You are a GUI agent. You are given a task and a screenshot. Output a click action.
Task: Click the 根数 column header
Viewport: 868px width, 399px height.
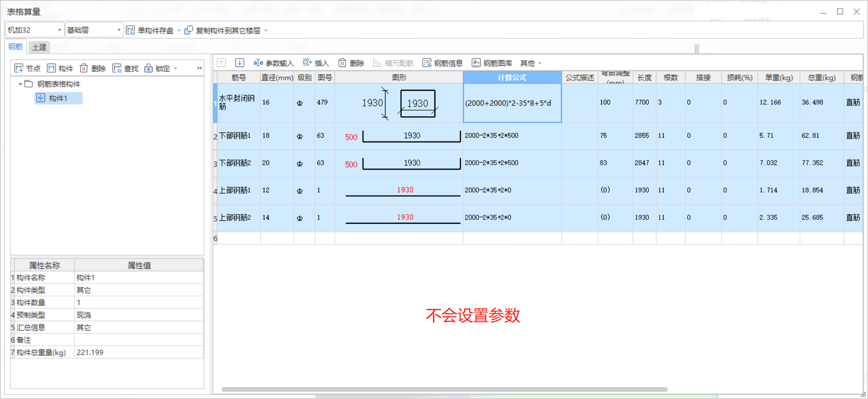[671, 77]
